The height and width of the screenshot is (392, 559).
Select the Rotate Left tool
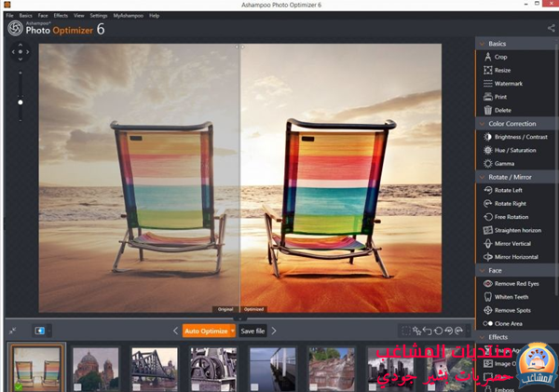point(488,190)
